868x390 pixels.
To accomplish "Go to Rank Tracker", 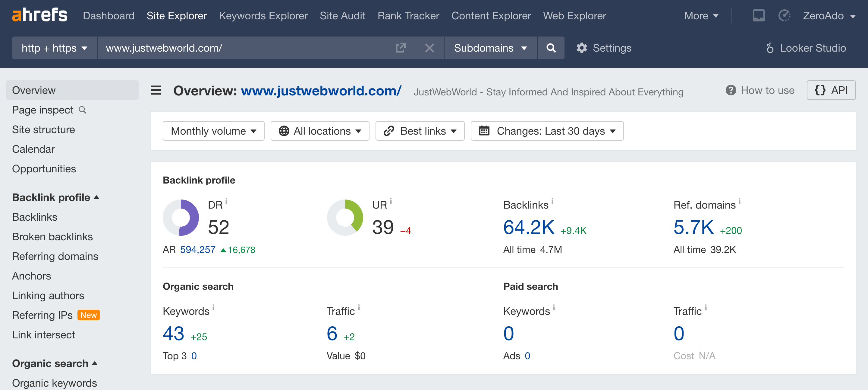I will 408,15.
